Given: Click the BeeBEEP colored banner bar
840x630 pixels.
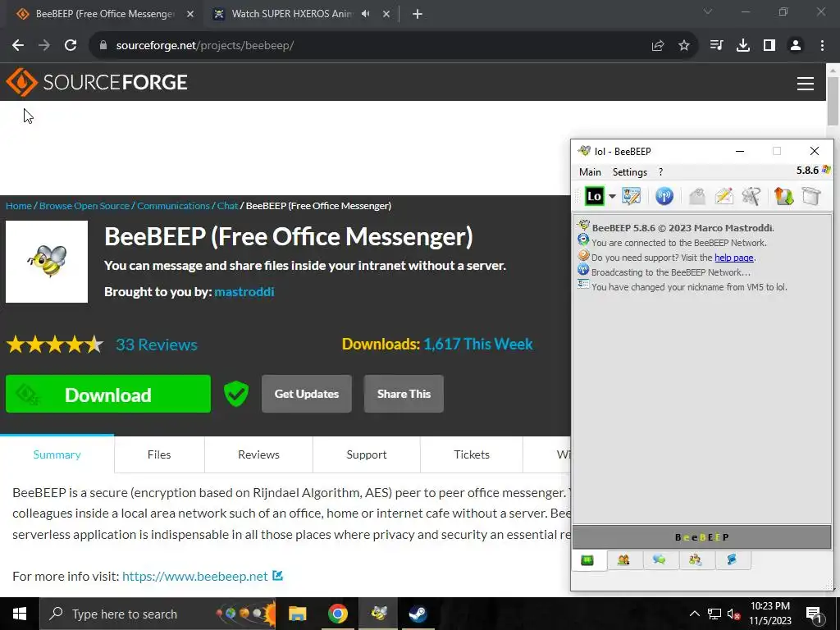Looking at the screenshot, I should coord(702,537).
